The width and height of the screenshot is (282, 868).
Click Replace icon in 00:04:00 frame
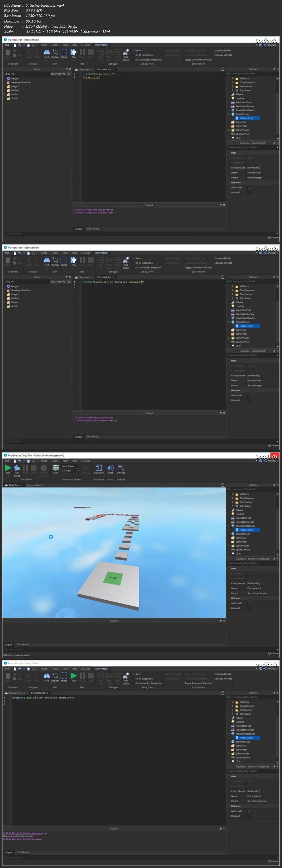click(55, 260)
